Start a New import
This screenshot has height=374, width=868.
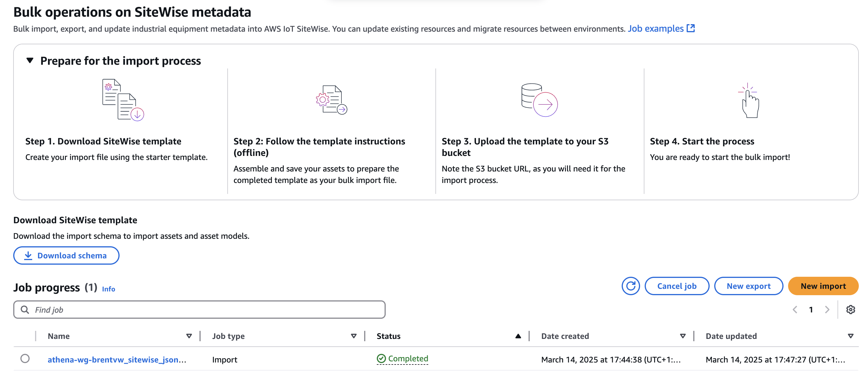tap(823, 286)
